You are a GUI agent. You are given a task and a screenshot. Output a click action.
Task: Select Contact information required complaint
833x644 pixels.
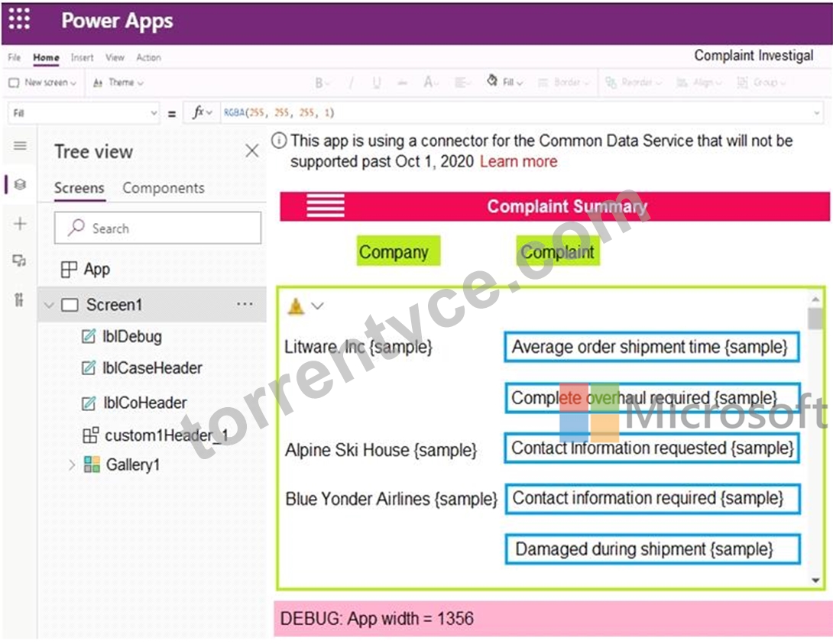(x=653, y=499)
